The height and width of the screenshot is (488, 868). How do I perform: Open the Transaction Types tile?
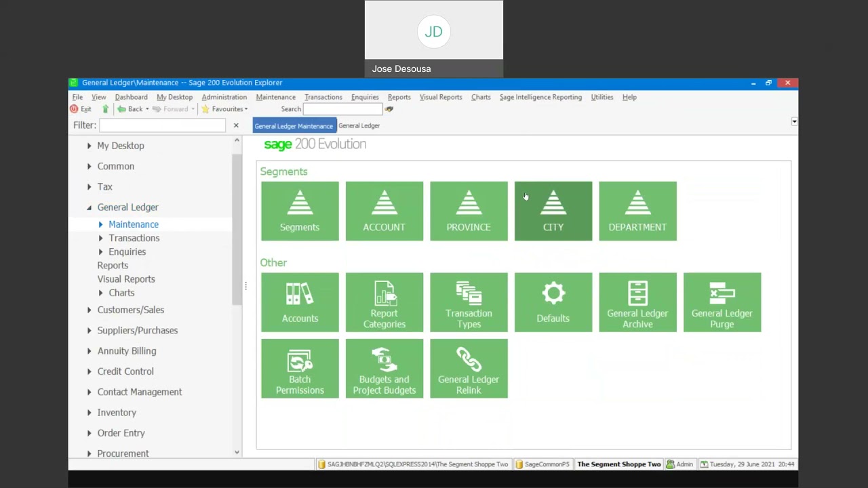tap(469, 302)
